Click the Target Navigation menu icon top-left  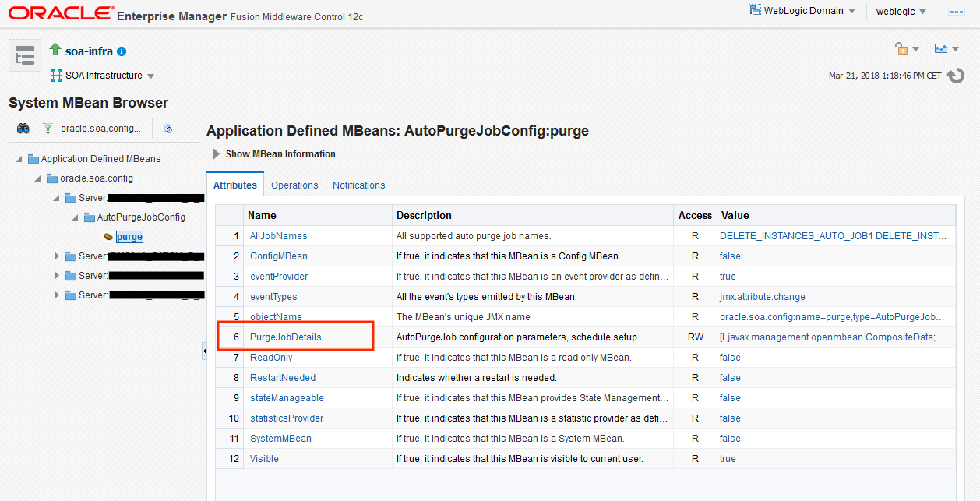24,55
